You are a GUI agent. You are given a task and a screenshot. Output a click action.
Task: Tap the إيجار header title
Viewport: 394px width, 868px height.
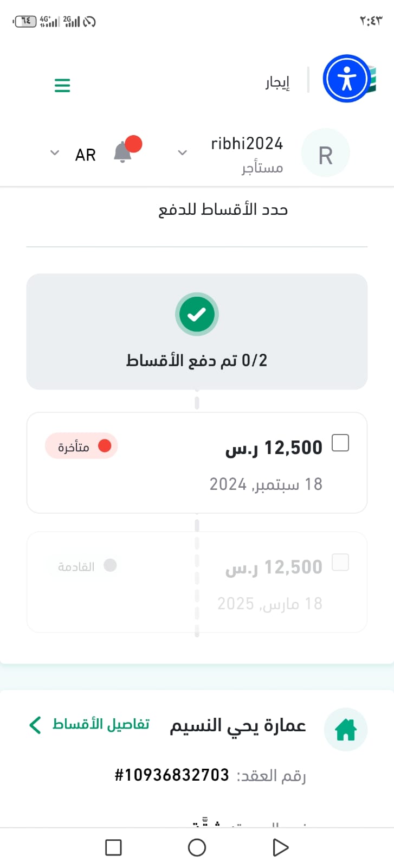click(x=277, y=82)
